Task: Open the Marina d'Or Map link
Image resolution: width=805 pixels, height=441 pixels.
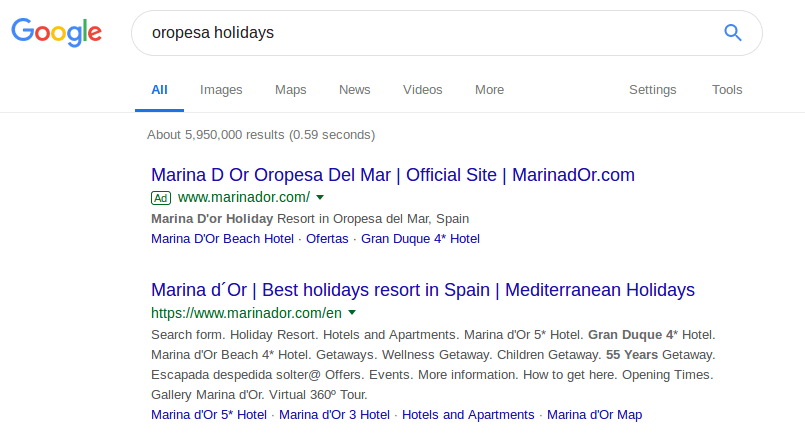Action: (x=595, y=415)
